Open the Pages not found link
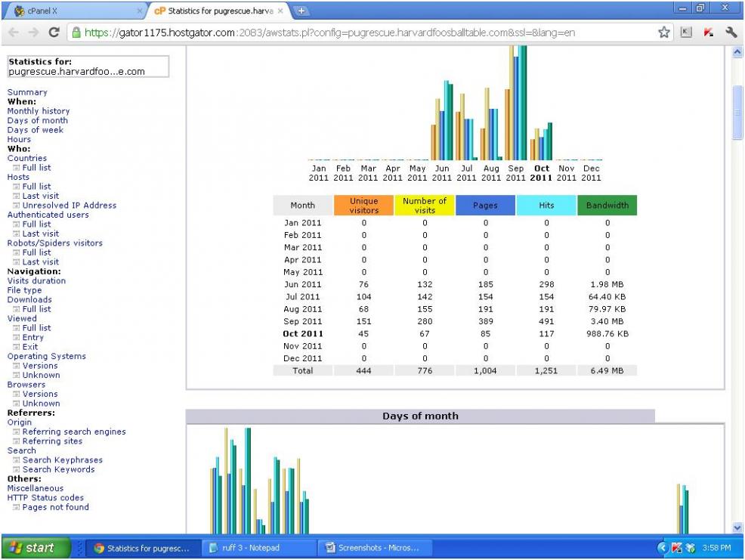This screenshot has width=745, height=560. point(55,507)
